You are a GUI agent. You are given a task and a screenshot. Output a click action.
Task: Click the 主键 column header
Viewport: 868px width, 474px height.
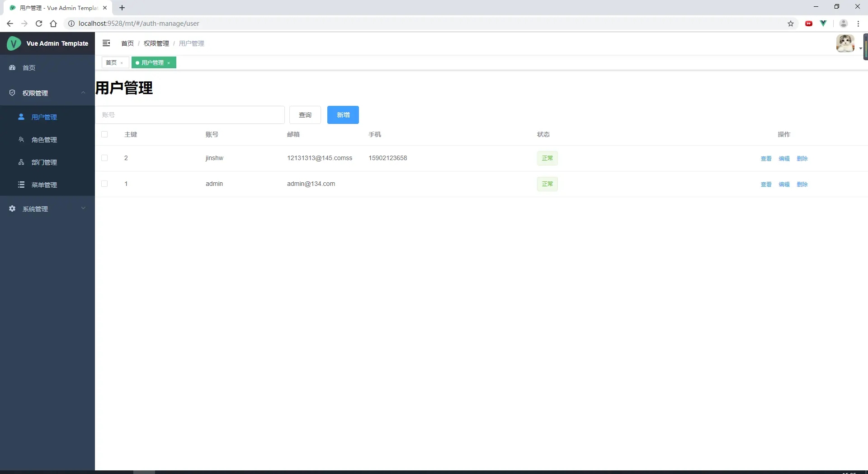[131, 134]
